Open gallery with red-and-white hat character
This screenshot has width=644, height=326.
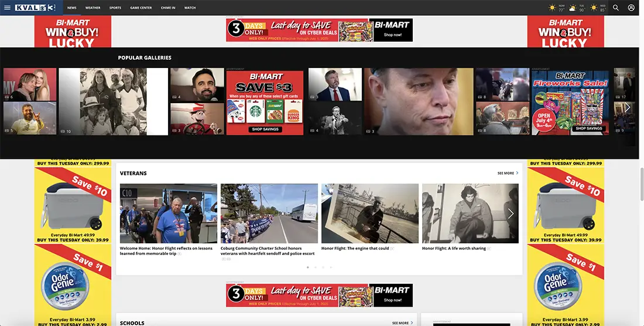coord(197,118)
